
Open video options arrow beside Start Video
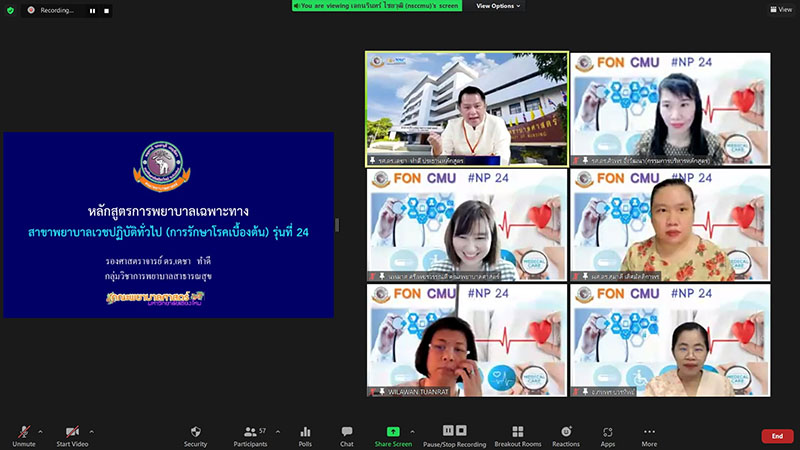click(91, 432)
